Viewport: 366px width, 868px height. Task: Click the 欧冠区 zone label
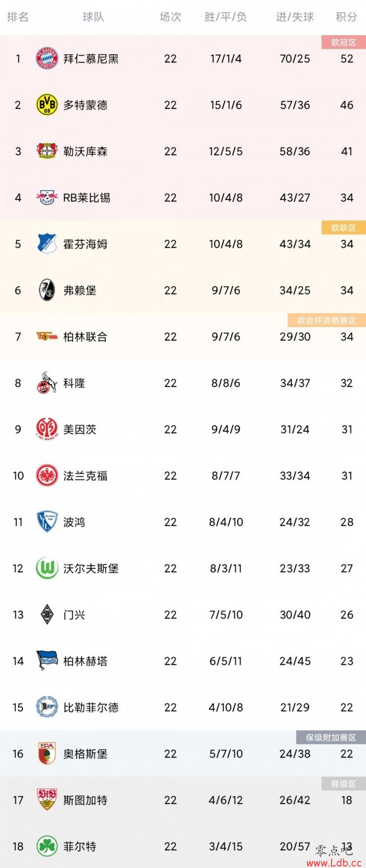(x=344, y=42)
